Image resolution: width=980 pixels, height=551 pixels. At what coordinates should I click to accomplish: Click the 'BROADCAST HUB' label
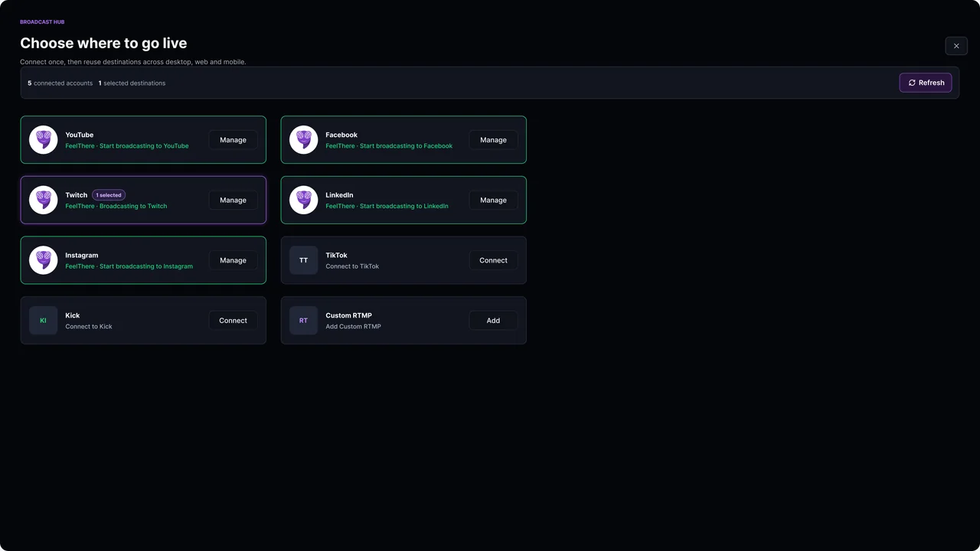(42, 22)
